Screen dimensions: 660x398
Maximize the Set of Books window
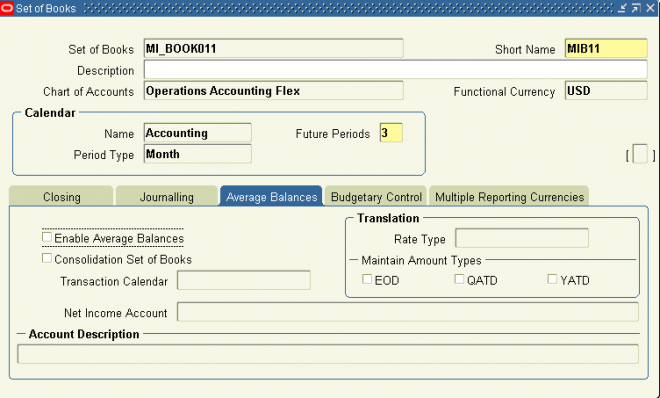tap(636, 8)
